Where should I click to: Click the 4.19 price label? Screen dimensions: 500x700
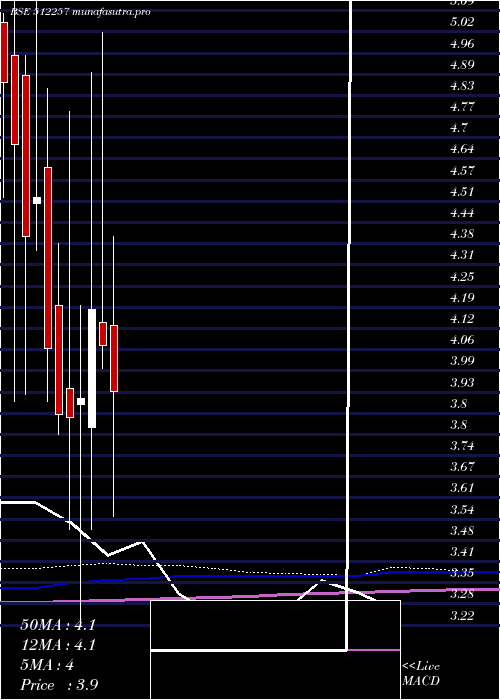[462, 298]
